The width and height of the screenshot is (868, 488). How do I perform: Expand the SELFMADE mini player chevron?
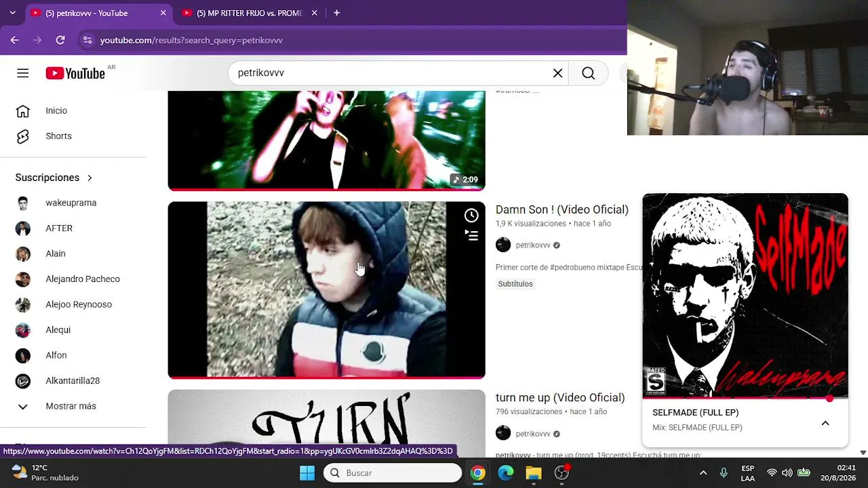(x=825, y=423)
